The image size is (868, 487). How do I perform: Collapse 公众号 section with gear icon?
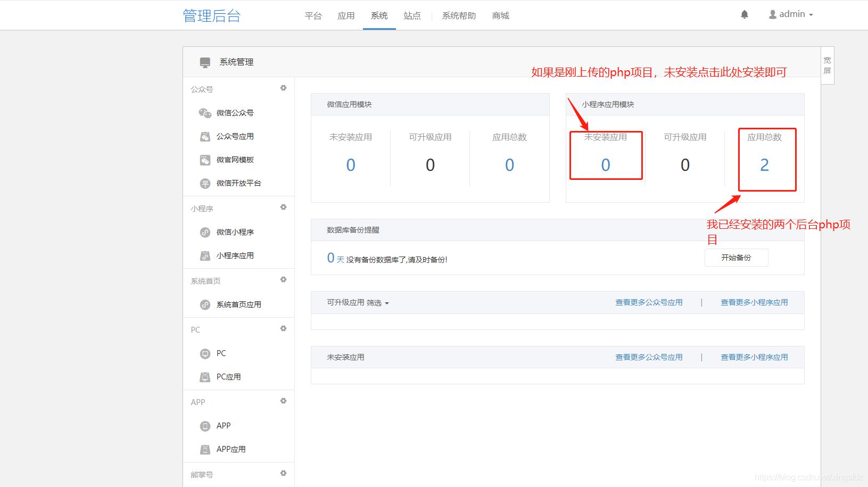coord(283,88)
